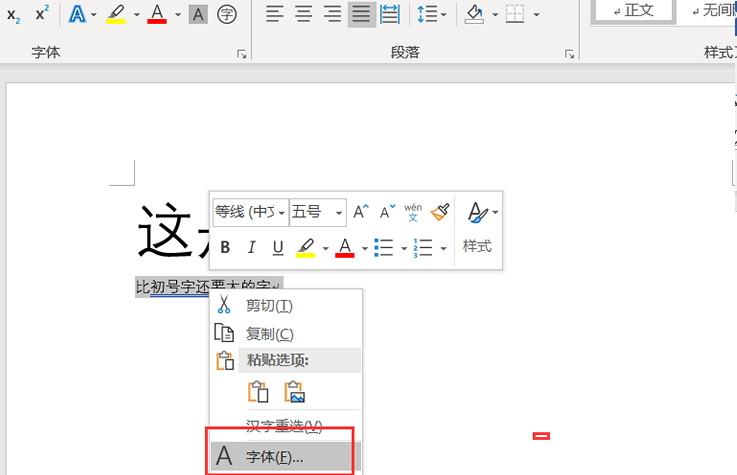Toggle underline in mini toolbar
The height and width of the screenshot is (475, 737).
[x=278, y=247]
